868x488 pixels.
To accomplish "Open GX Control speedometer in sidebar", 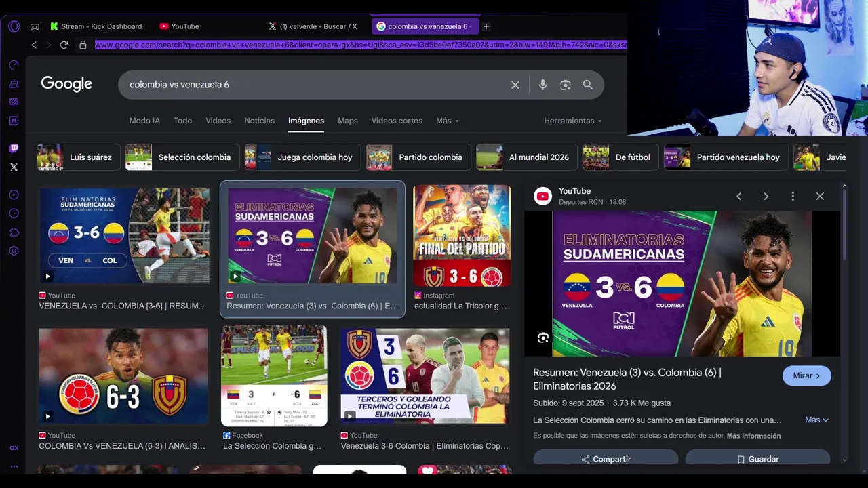I will point(14,65).
